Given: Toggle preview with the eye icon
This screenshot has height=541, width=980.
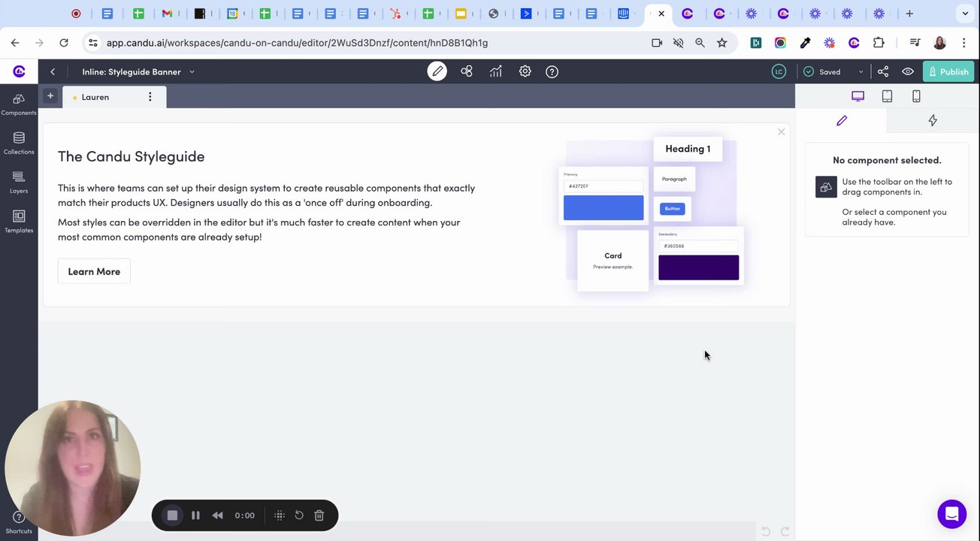Looking at the screenshot, I should click(x=908, y=71).
